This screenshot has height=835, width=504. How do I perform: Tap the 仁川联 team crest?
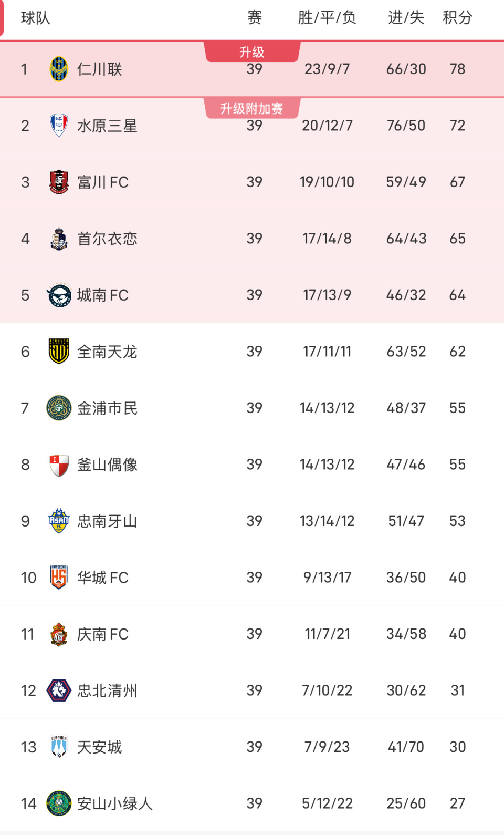(59, 69)
